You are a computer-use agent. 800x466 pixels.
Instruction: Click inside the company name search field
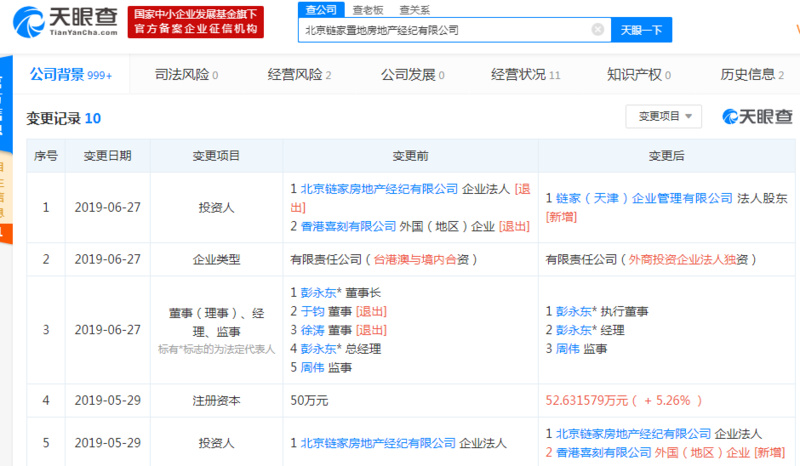pyautogui.click(x=446, y=30)
